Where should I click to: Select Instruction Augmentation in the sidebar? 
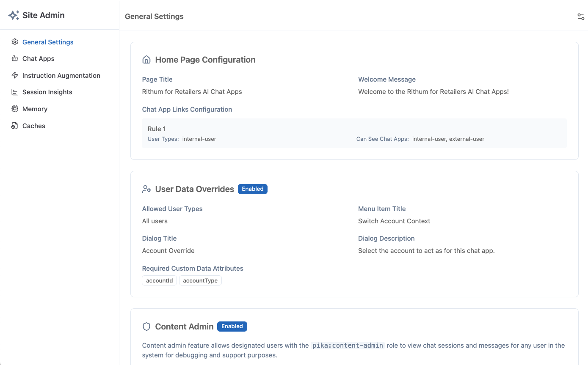[x=61, y=75]
